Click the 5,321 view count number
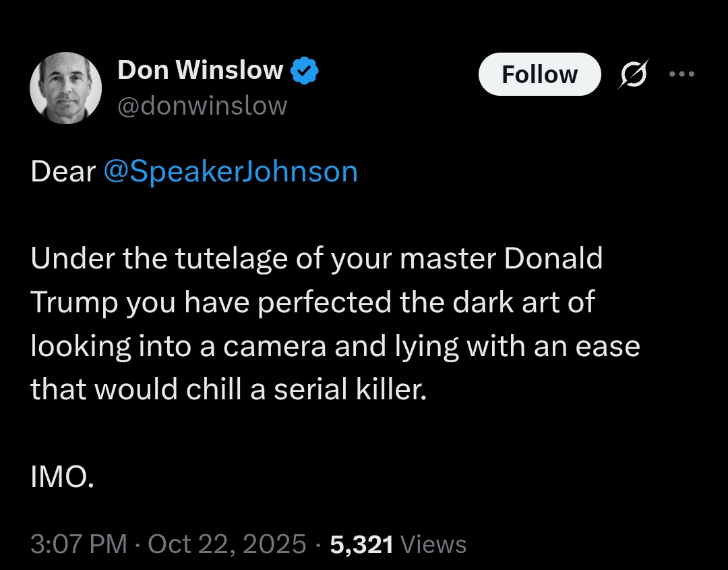This screenshot has width=728, height=570. click(x=361, y=544)
